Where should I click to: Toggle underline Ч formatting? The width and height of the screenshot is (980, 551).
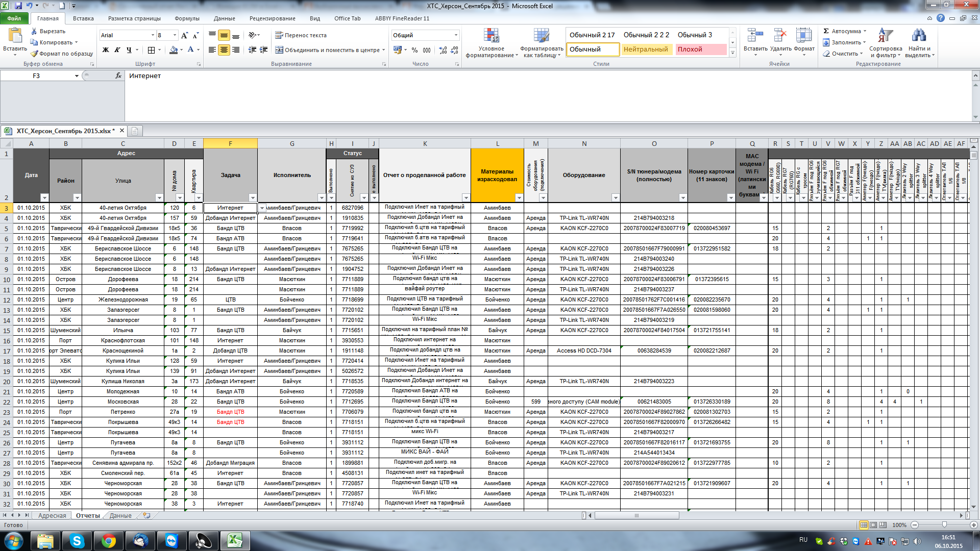(x=129, y=50)
